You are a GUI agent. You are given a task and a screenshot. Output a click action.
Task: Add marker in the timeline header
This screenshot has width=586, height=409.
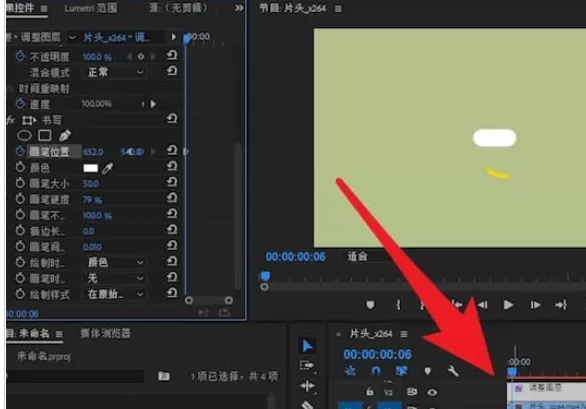(428, 371)
